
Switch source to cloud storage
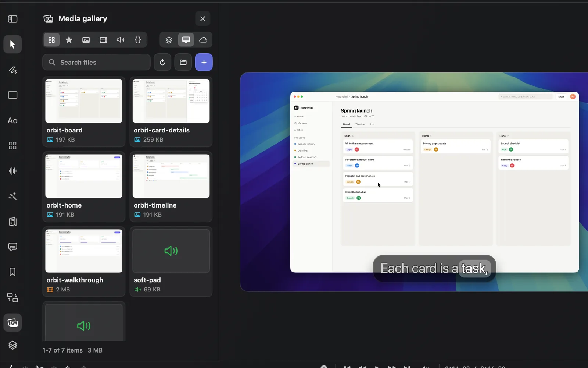[x=203, y=40]
